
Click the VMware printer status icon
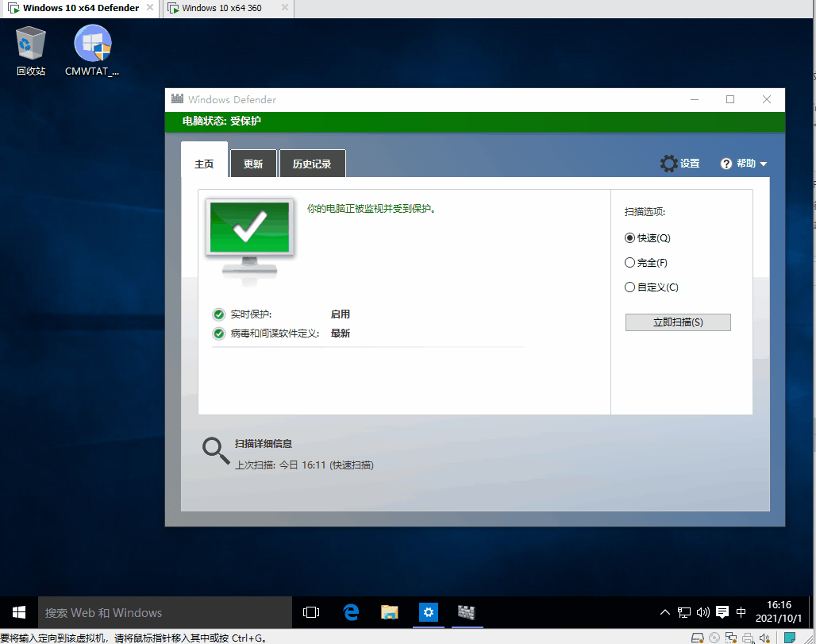point(749,638)
